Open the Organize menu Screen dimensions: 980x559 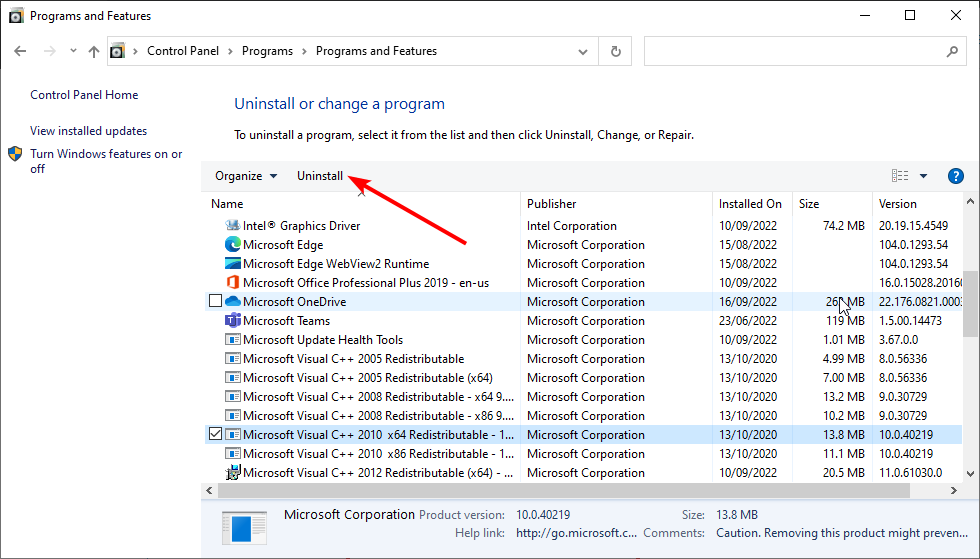point(246,176)
